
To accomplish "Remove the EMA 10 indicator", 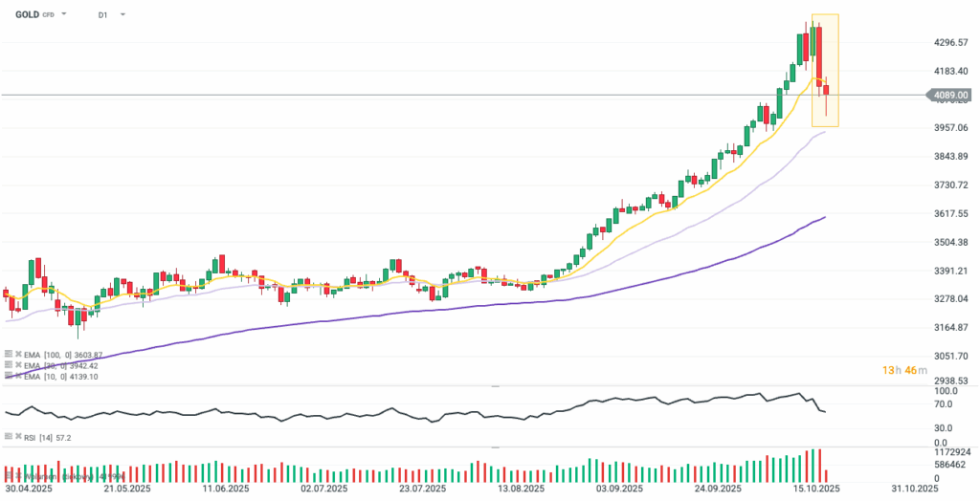I will tap(18, 377).
